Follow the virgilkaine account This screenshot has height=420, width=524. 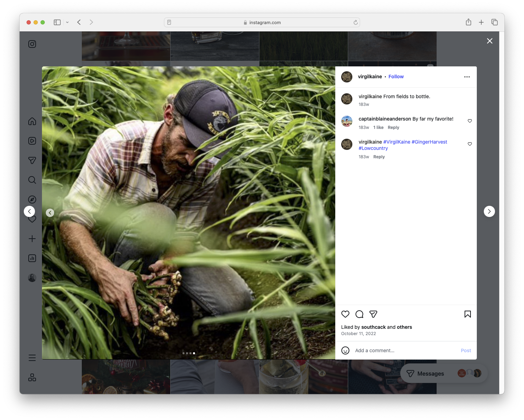396,77
